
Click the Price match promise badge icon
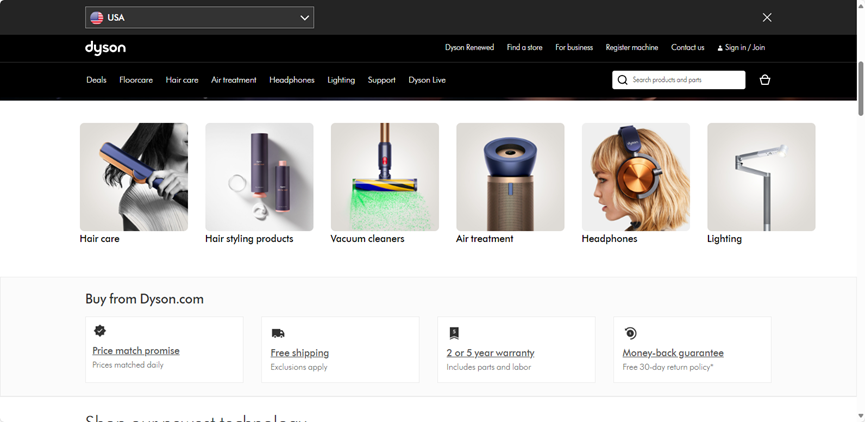(x=100, y=331)
